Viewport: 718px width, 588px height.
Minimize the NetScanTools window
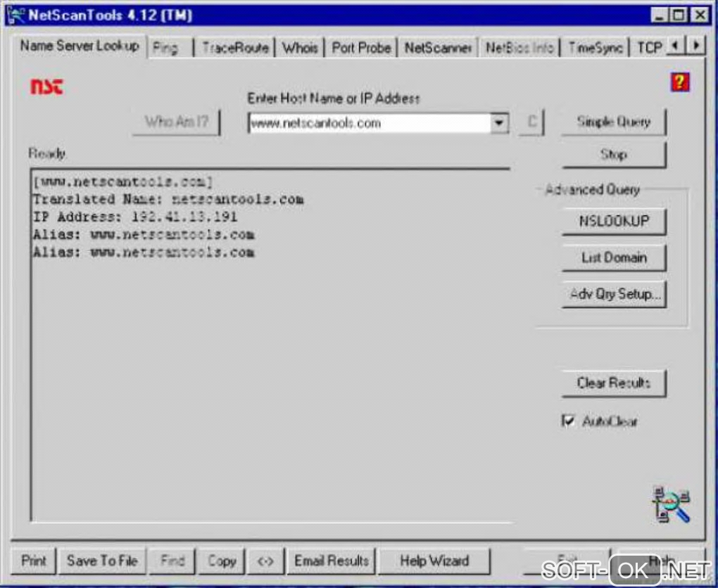point(660,15)
